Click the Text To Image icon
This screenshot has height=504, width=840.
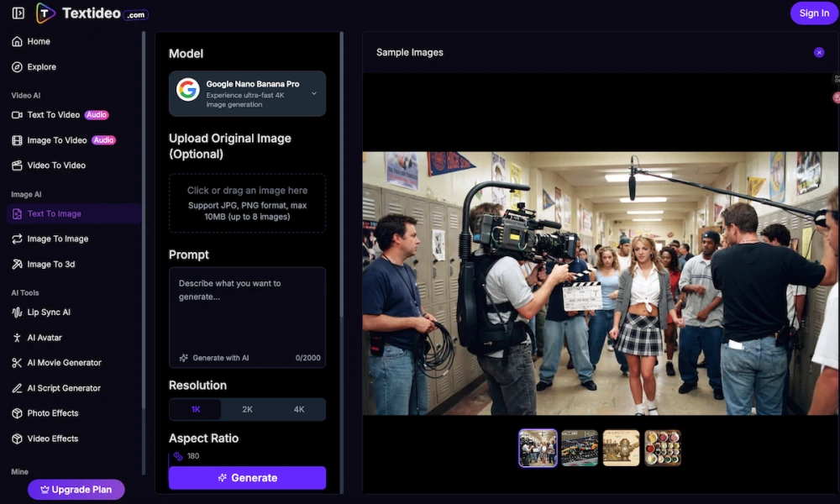[x=17, y=213]
